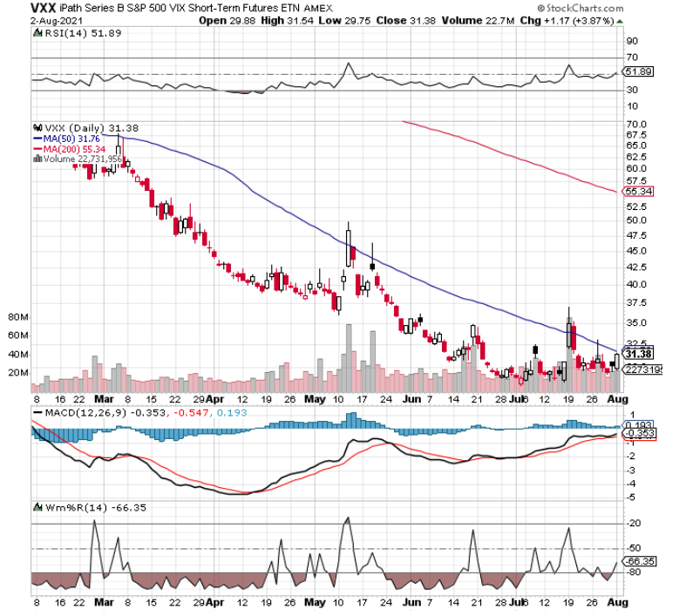Image resolution: width=679 pixels, height=616 pixels.
Task: Click the Low 29.75 header value
Action: 344,21
